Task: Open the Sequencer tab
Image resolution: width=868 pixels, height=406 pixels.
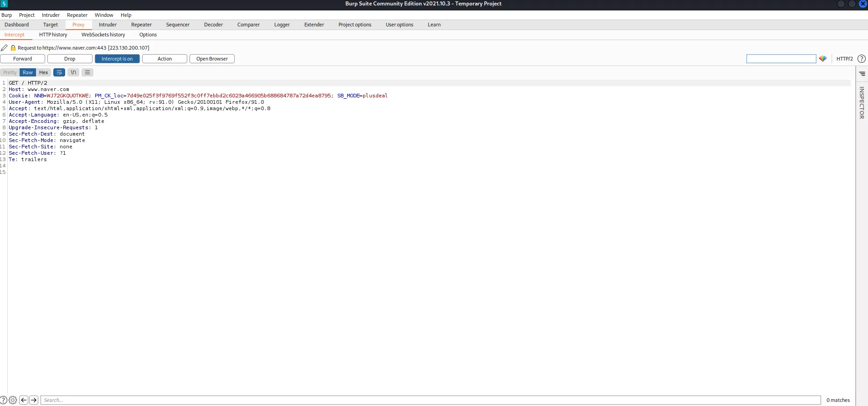Action: point(178,25)
